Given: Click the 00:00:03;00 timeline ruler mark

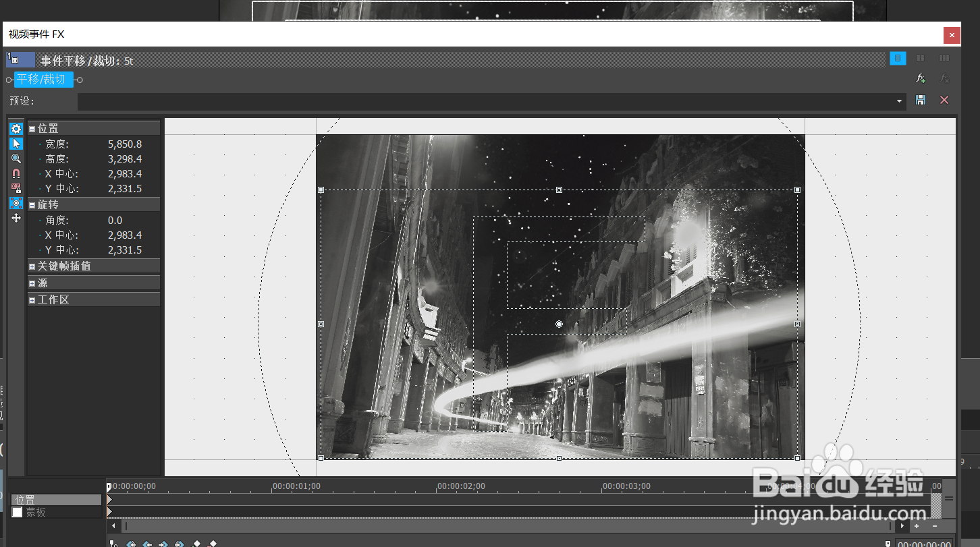Looking at the screenshot, I should (x=626, y=486).
